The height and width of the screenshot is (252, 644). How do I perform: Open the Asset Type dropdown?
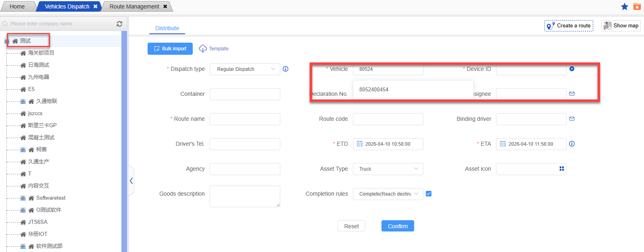pos(388,169)
